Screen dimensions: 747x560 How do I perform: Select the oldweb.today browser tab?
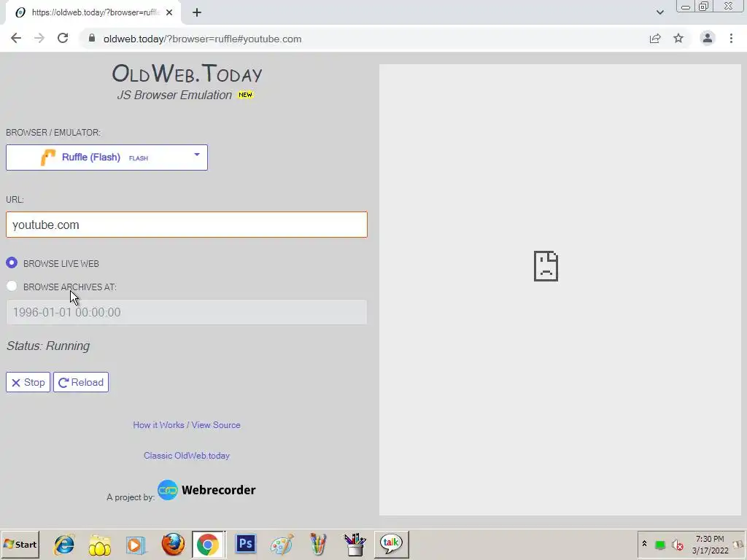93,12
